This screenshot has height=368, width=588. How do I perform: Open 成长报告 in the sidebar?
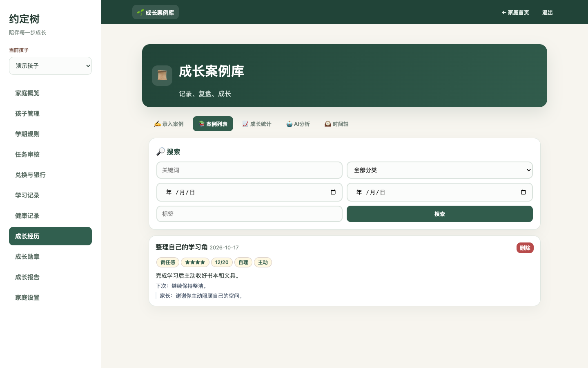(x=50, y=277)
